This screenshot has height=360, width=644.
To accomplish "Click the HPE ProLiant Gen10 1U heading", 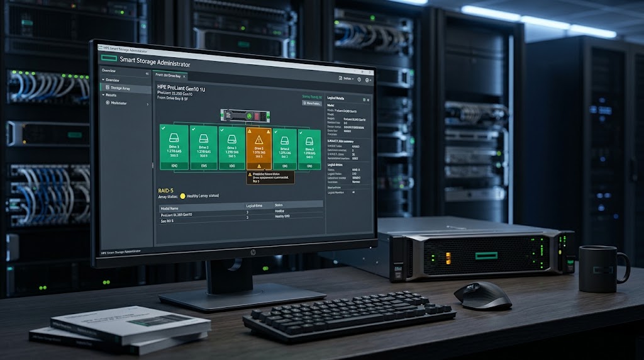I will click(181, 88).
